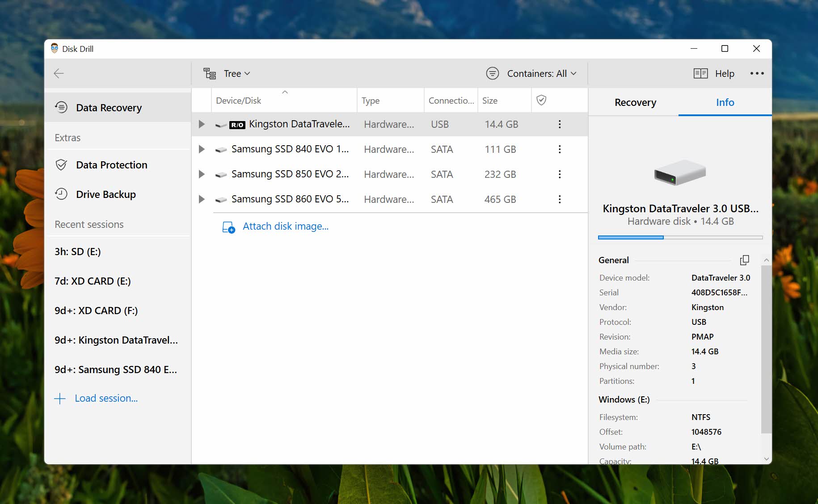818x504 pixels.
Task: Open recent session 7d: XD CARD (E:)
Action: click(x=118, y=281)
